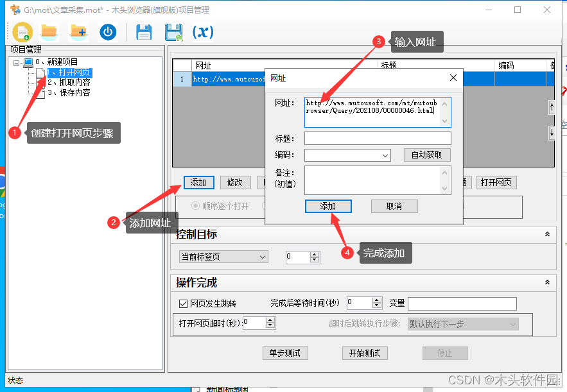Click the 修改 button
Viewport: 567px width, 392px height.
point(235,182)
